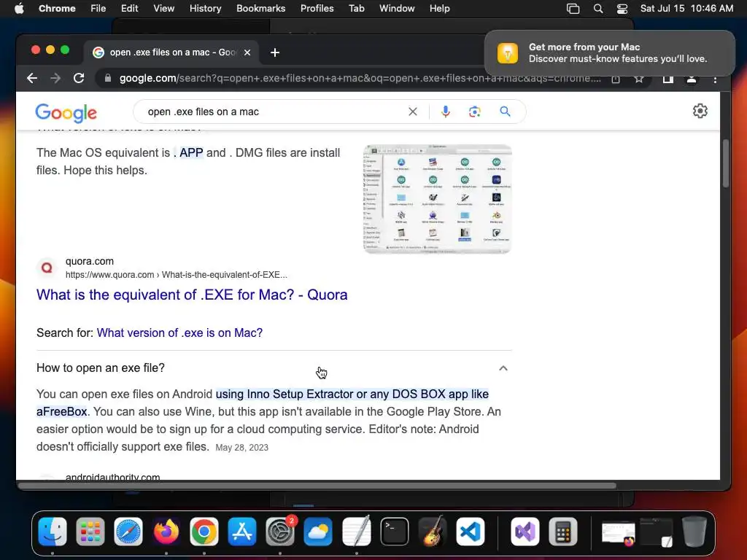Open the View menu

point(164,9)
